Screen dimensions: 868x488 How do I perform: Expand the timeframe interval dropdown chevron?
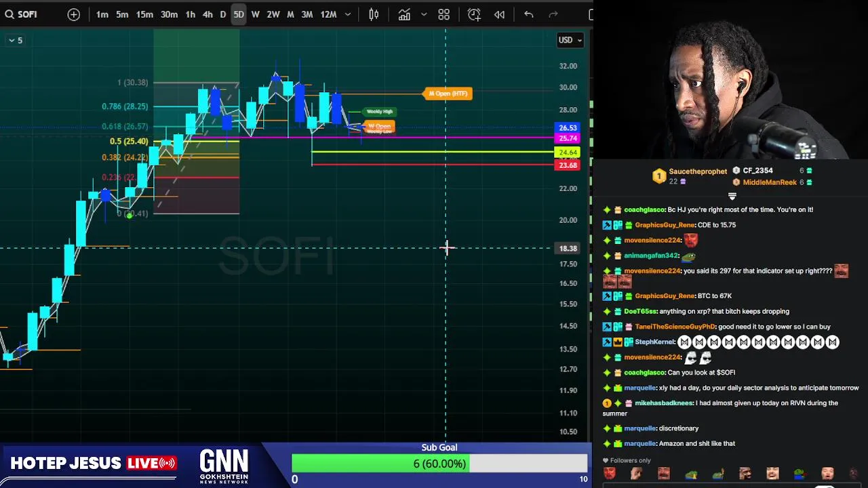tap(348, 14)
